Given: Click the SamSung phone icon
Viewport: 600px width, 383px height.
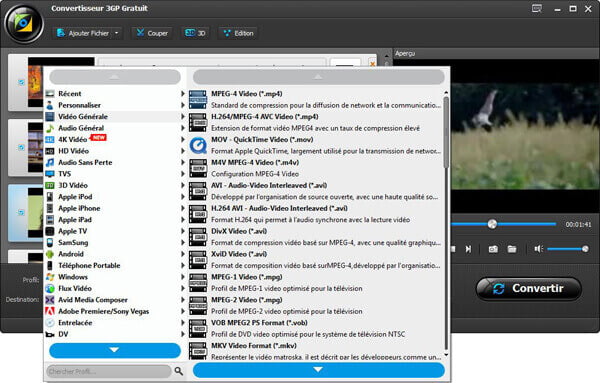Looking at the screenshot, I should click(50, 243).
